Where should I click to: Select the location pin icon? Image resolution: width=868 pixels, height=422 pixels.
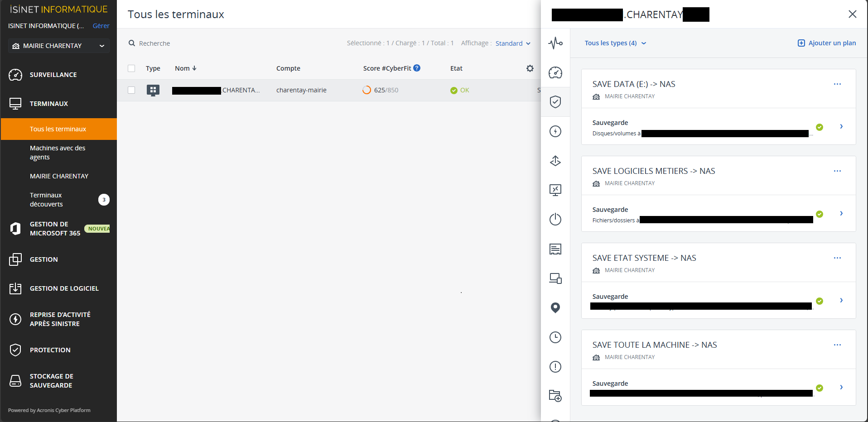point(555,308)
